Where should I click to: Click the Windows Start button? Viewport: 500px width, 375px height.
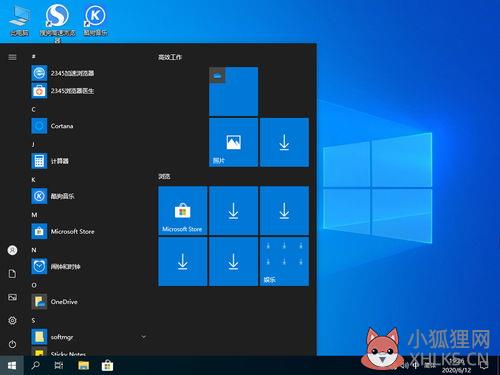(12, 366)
